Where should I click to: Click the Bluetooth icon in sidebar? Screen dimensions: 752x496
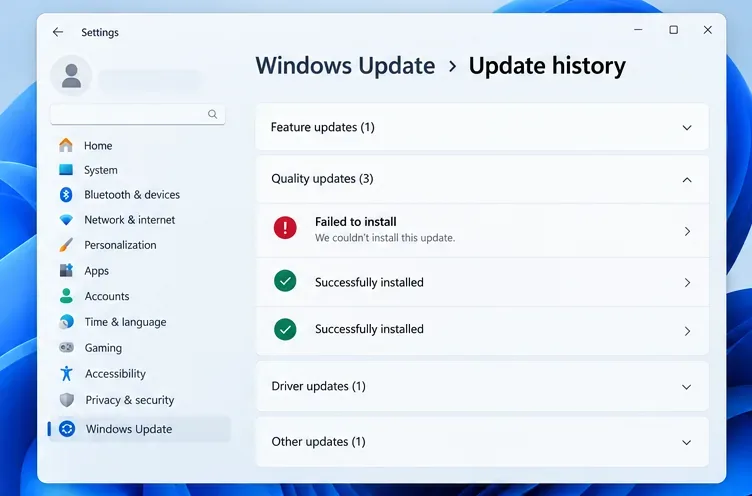coord(66,195)
